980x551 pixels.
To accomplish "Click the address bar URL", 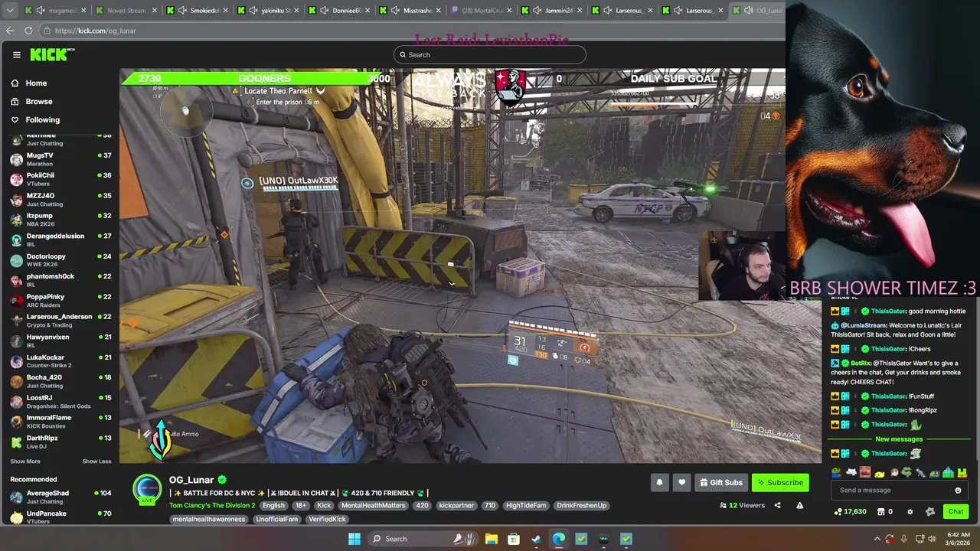I will pyautogui.click(x=95, y=31).
